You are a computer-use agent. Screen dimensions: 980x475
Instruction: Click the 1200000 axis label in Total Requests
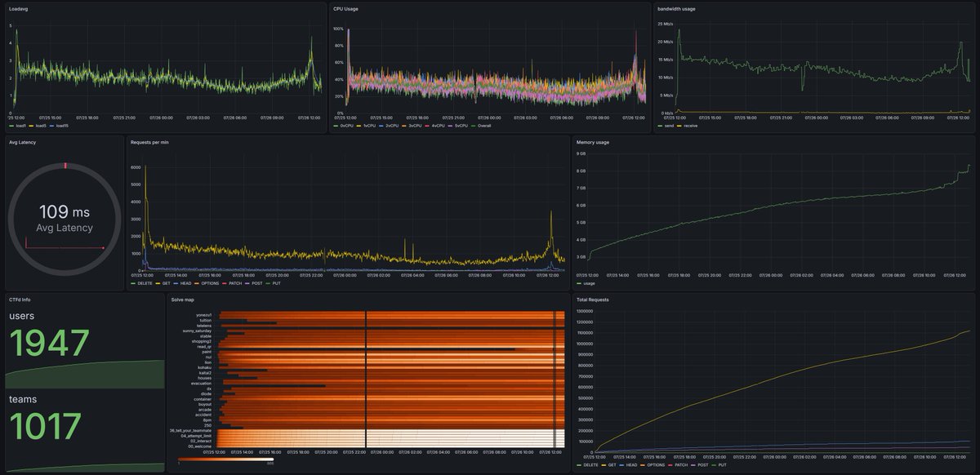[586, 322]
